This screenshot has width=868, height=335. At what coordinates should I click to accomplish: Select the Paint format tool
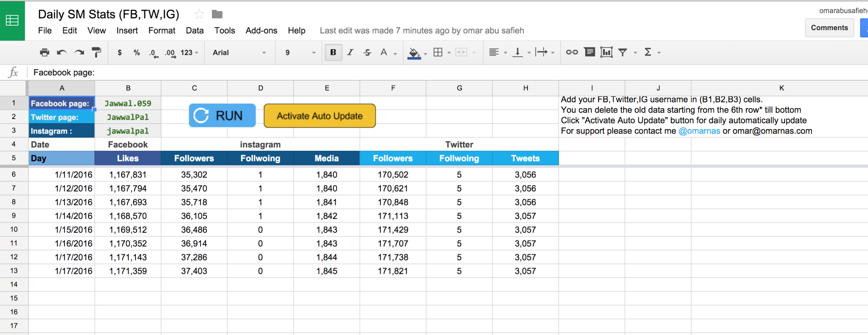(x=96, y=52)
